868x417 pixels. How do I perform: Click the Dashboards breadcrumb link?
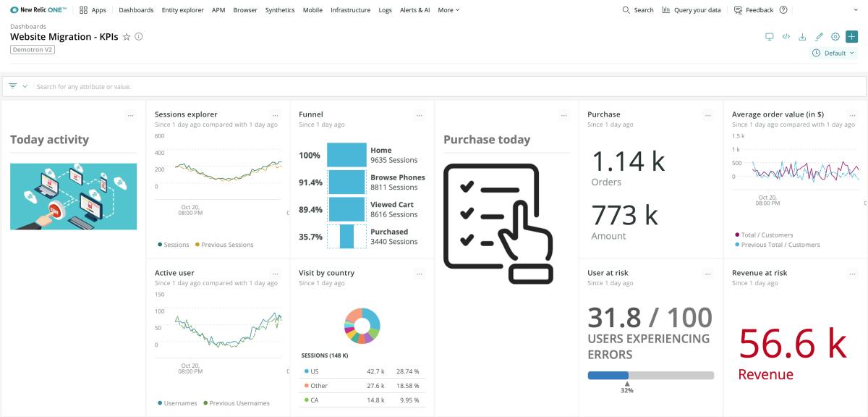click(28, 27)
